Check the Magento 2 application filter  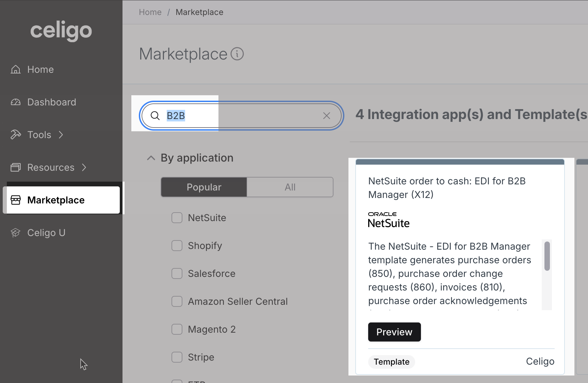(x=177, y=329)
